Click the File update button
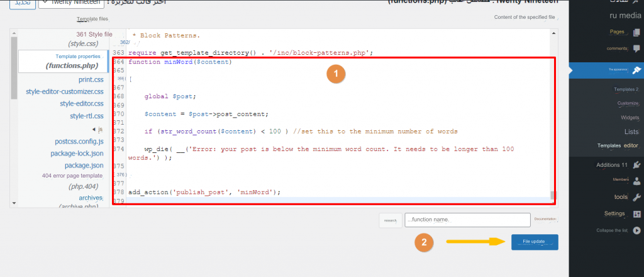 coord(535,242)
